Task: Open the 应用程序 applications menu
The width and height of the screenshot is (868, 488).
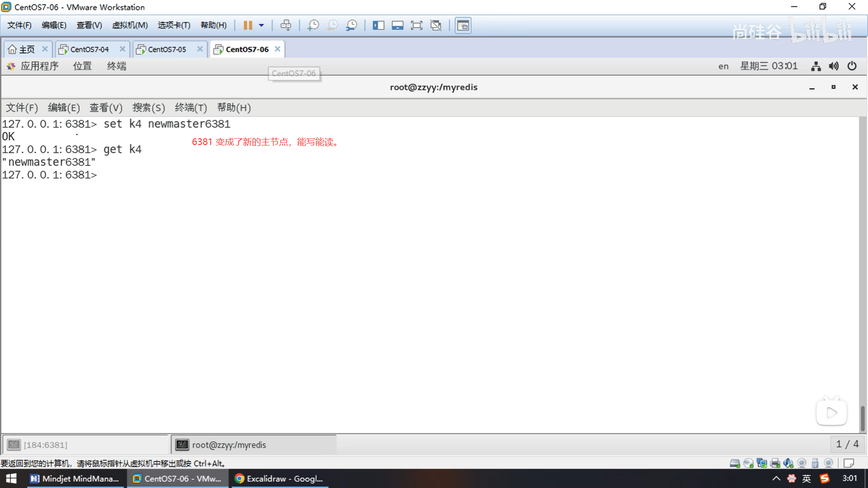Action: (x=39, y=66)
